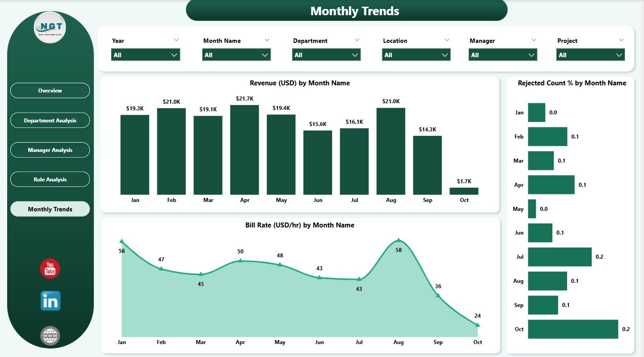
Task: Expand the Location filter list
Action: click(x=416, y=55)
